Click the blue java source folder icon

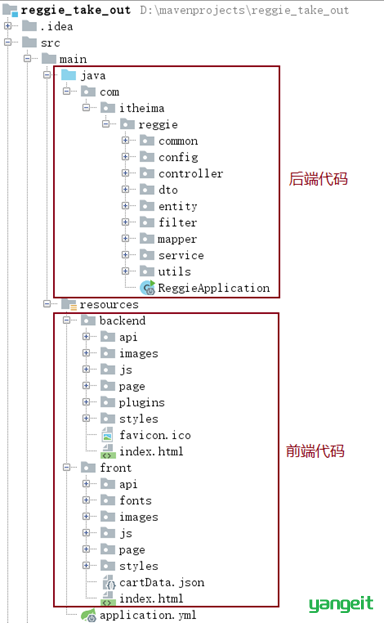click(68, 75)
